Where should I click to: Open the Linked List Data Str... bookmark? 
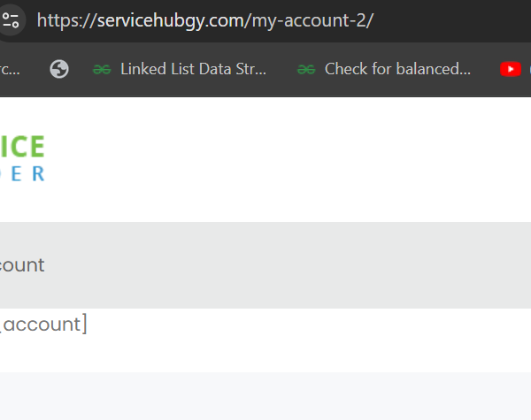pyautogui.click(x=193, y=69)
